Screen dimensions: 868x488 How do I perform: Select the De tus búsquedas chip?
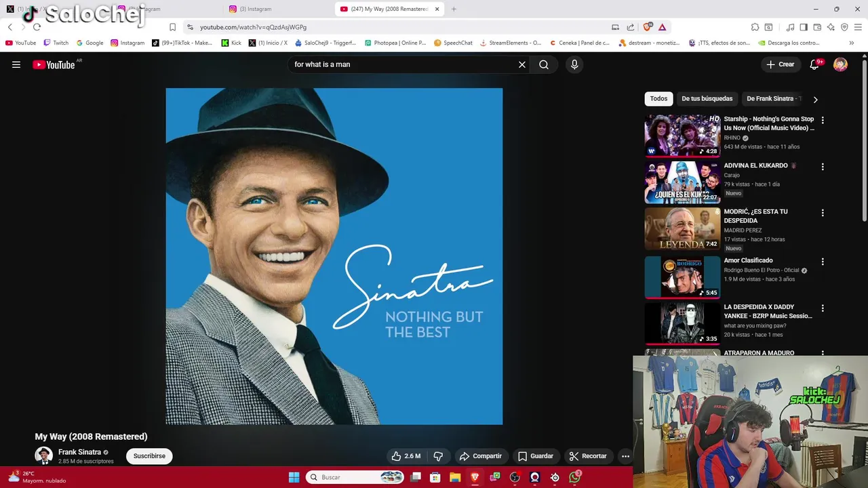707,99
